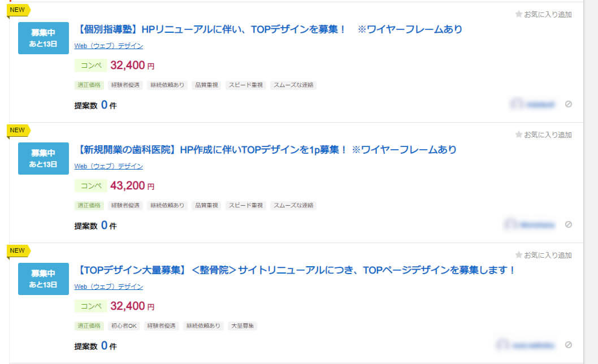The height and width of the screenshot is (364, 598).
Task: Click the 初心者OK tag on the 整骨院 listing
Action: (124, 326)
